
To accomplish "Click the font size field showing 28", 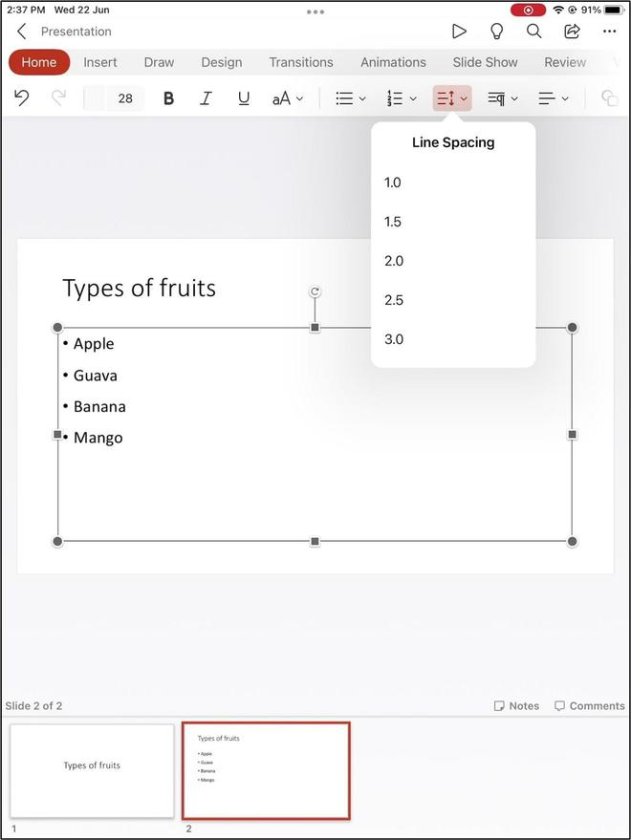I will [x=125, y=98].
